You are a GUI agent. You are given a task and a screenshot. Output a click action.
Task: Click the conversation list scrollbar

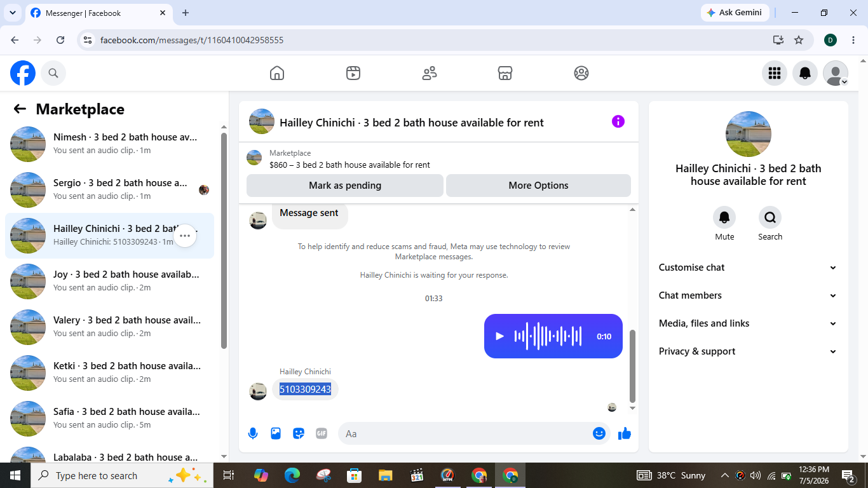(x=224, y=240)
